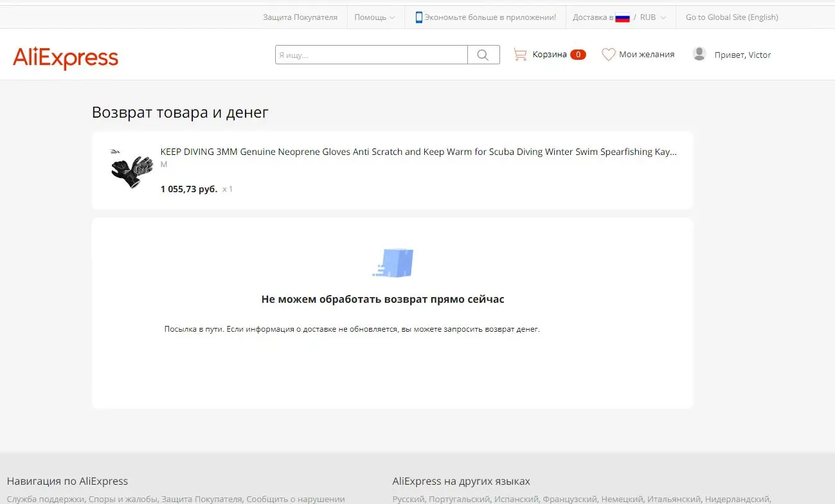The height and width of the screenshot is (504, 835).
Task: Click the size 'M' label under product
Action: coord(164,165)
